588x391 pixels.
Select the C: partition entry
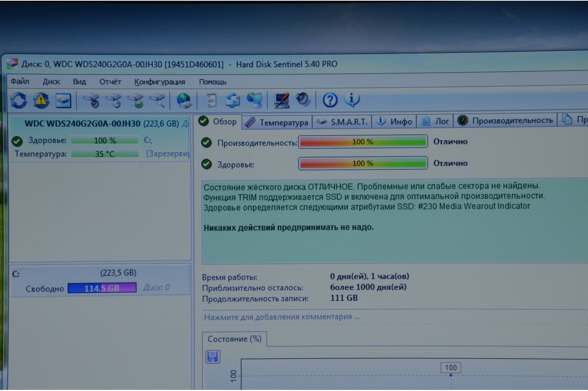100,281
